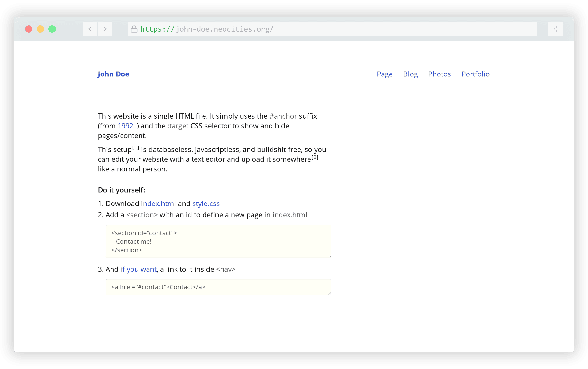This screenshot has height=369, width=588.
Task: Click inside the section contact code textarea
Action: (x=218, y=241)
